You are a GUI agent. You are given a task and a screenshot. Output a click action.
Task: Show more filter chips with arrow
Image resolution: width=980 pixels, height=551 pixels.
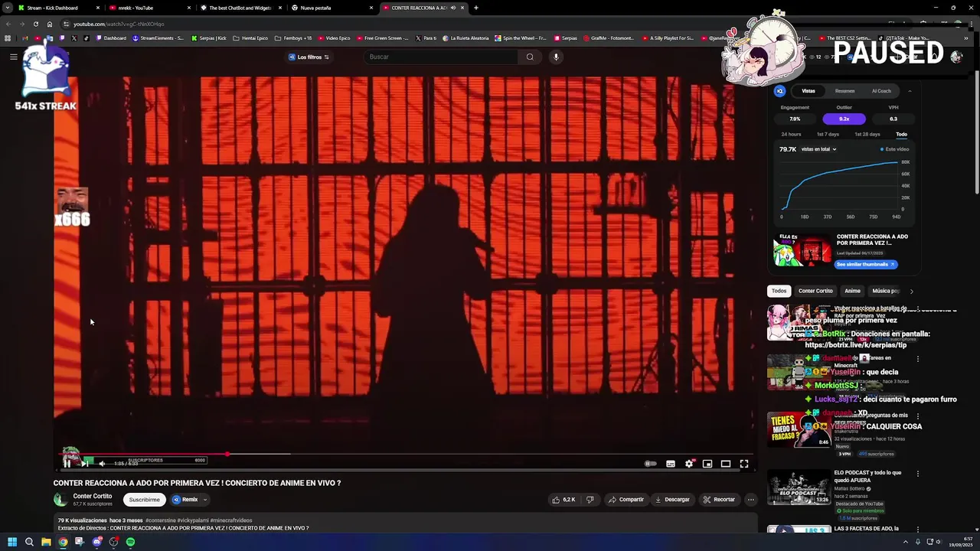click(x=911, y=291)
